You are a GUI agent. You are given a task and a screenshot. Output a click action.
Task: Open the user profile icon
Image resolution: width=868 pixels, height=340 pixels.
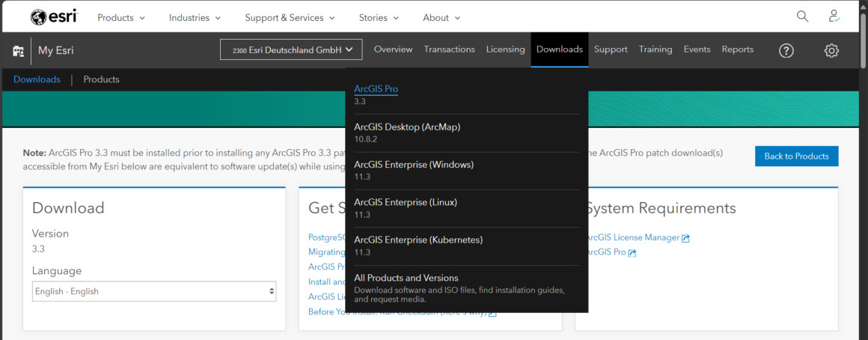click(834, 16)
